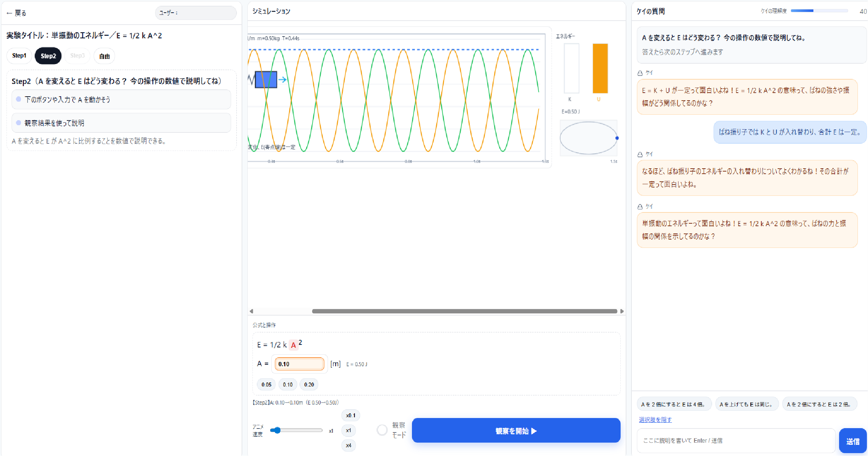
Task: Click the orange U energy bar
Action: [x=600, y=68]
